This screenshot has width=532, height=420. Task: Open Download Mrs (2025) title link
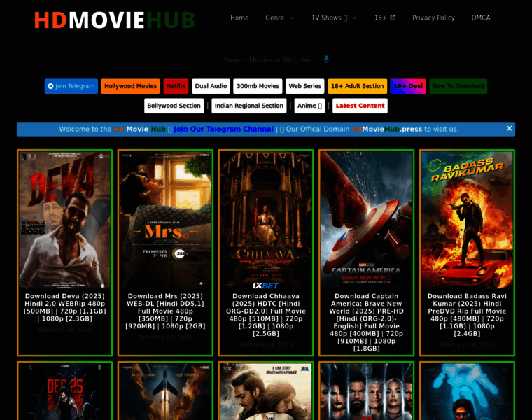[165, 311]
